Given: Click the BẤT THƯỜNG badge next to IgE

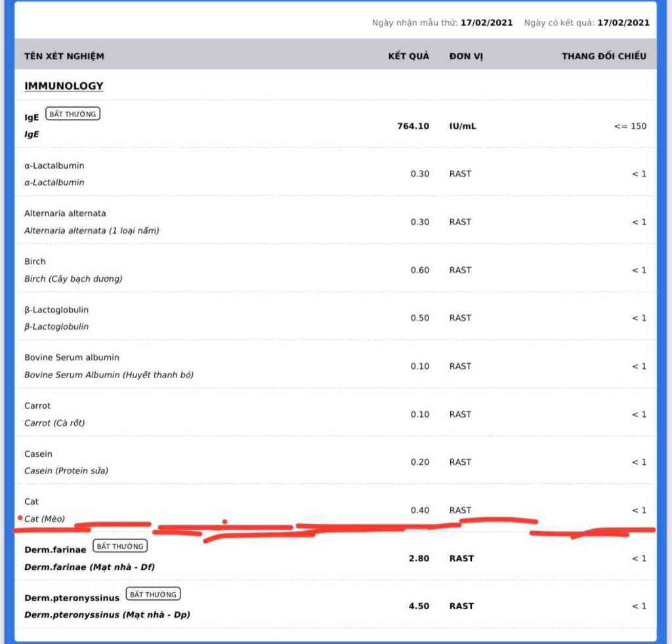Looking at the screenshot, I should (x=72, y=114).
